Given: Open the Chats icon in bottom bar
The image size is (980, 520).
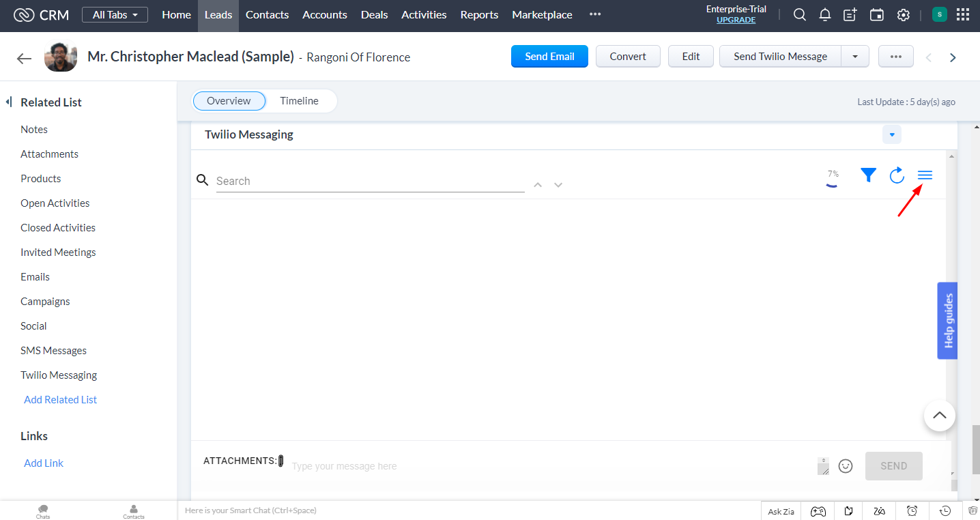Looking at the screenshot, I should coord(43,511).
